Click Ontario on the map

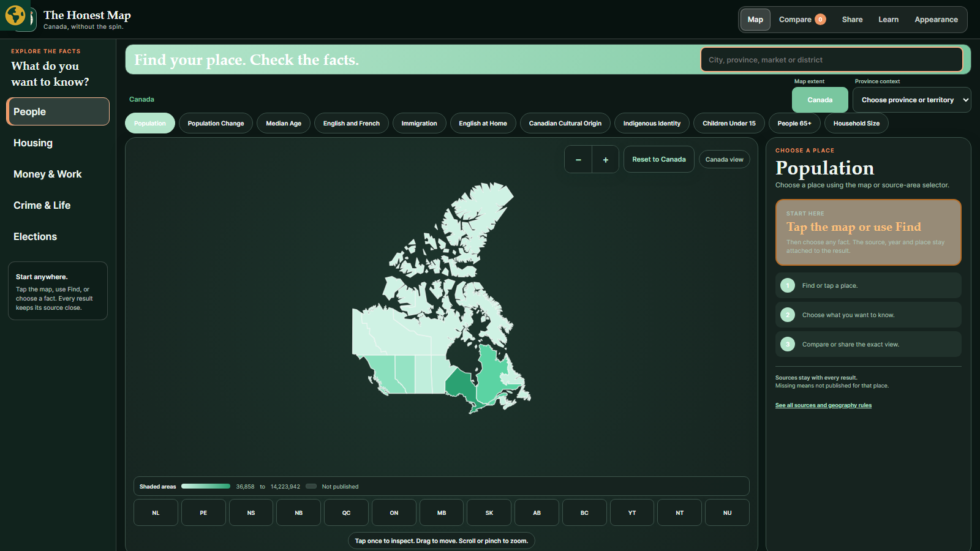(x=461, y=384)
